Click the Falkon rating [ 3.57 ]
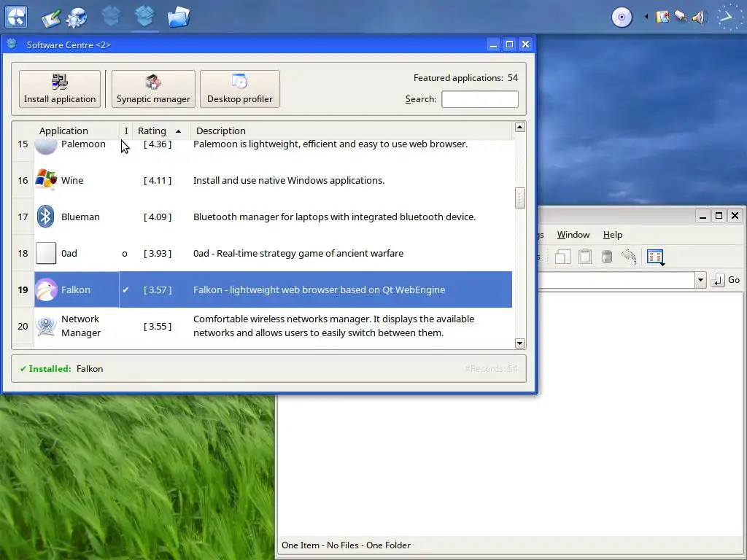The height and width of the screenshot is (560, 747). click(158, 289)
